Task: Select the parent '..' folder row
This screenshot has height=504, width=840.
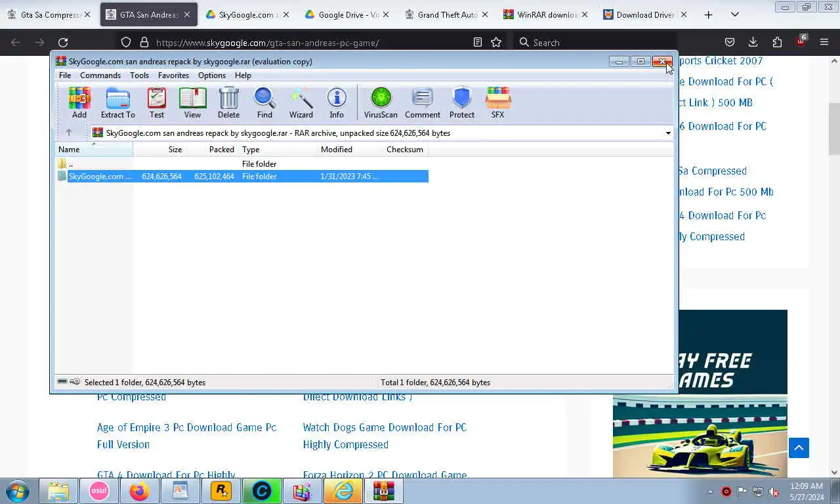Action: pyautogui.click(x=241, y=163)
